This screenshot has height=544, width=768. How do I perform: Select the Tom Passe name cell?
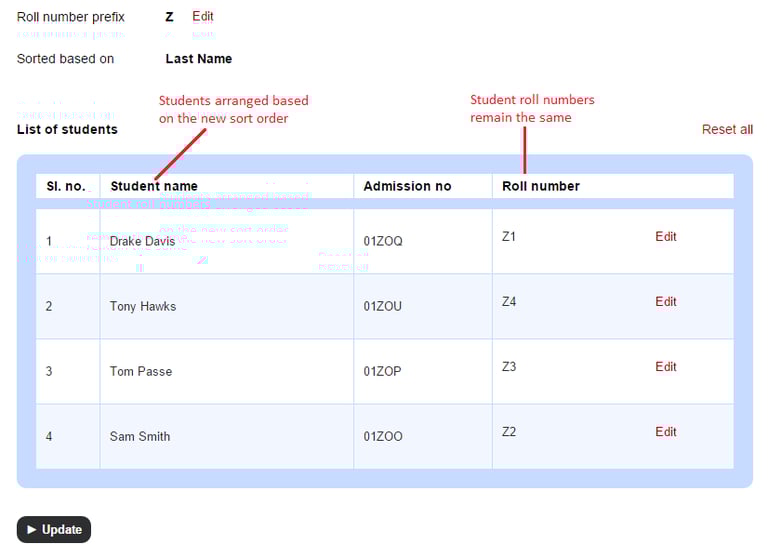tap(141, 371)
